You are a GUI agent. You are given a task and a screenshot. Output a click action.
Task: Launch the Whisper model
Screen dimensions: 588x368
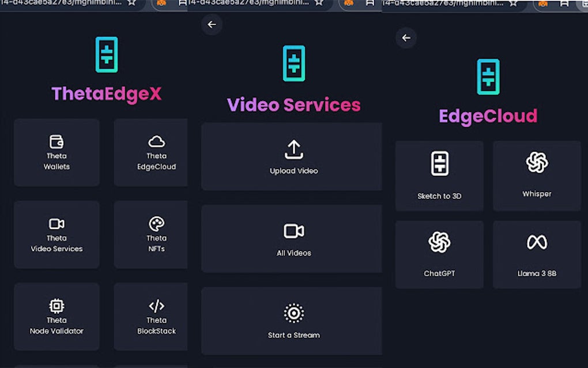(536, 176)
